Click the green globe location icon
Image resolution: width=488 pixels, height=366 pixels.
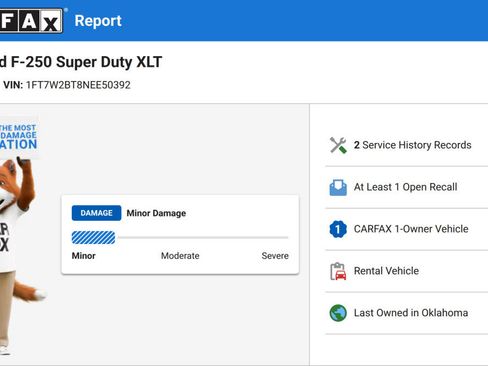pos(338,313)
